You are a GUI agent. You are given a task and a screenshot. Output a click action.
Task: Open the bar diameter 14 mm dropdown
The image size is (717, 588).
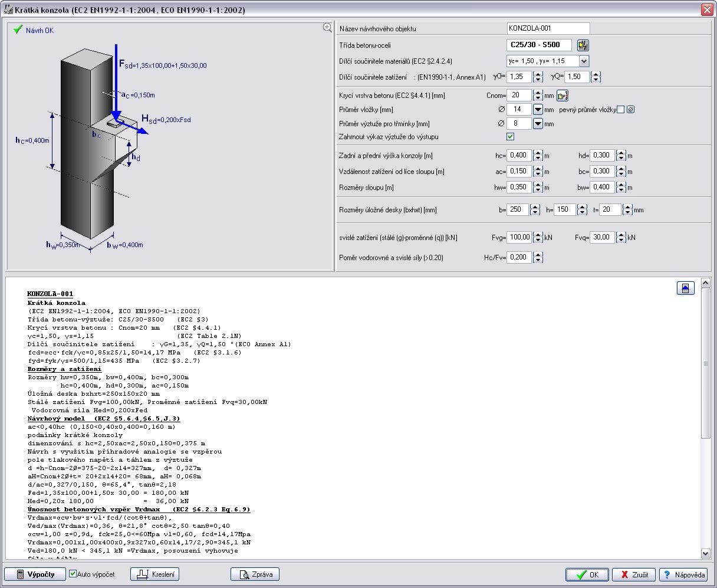point(538,110)
